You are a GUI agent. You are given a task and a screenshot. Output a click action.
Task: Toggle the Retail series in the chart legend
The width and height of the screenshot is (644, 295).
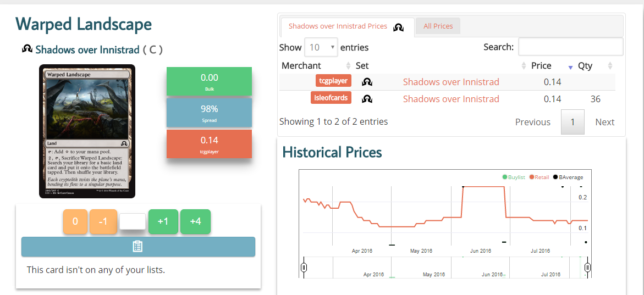[x=539, y=177]
